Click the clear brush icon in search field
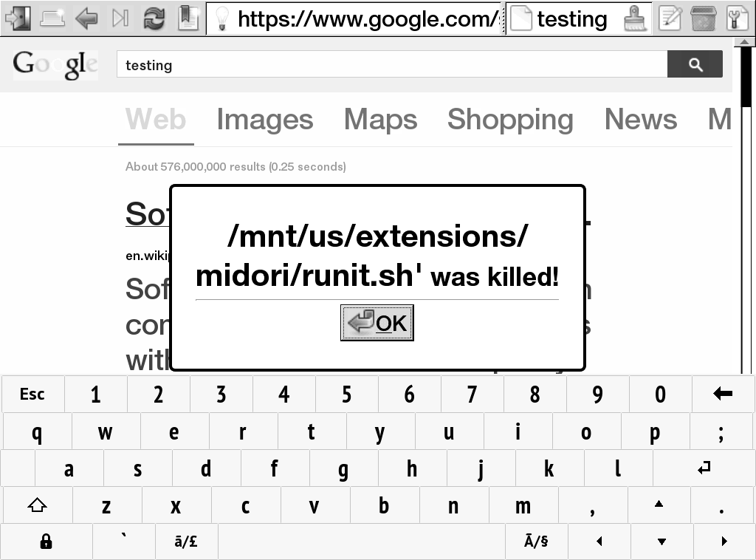 (x=634, y=18)
